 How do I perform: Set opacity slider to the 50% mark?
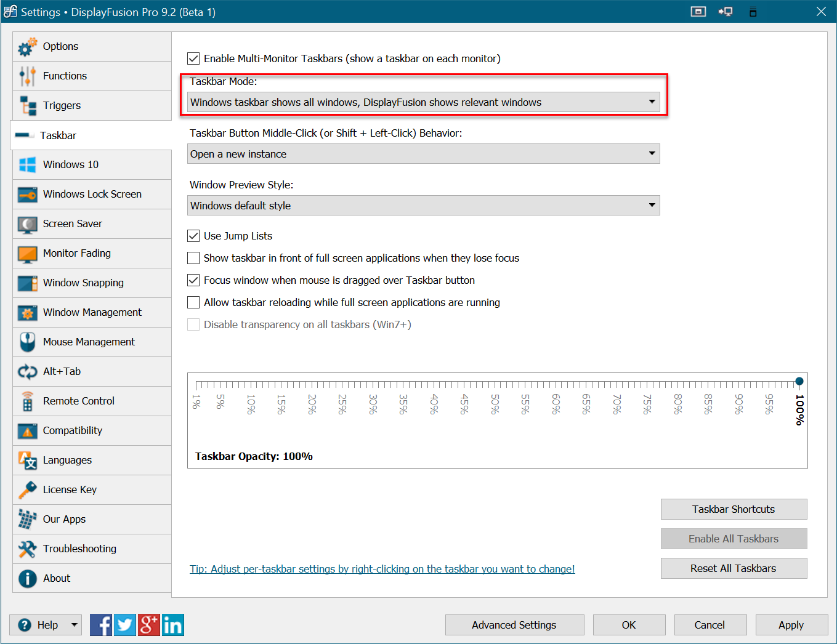(496, 385)
